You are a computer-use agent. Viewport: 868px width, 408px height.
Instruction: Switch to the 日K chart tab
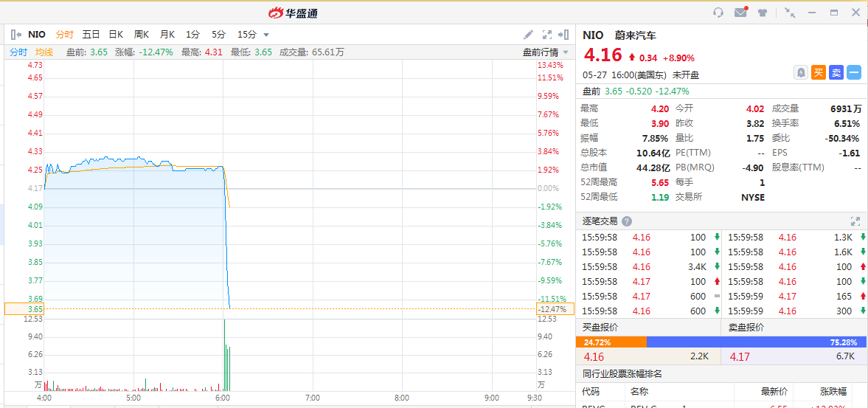tap(116, 35)
